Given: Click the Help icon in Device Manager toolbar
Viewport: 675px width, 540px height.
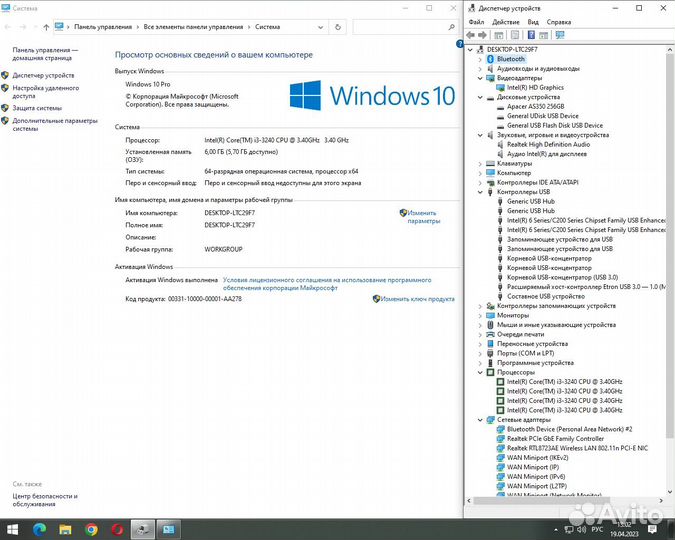Looking at the screenshot, I should (531, 35).
